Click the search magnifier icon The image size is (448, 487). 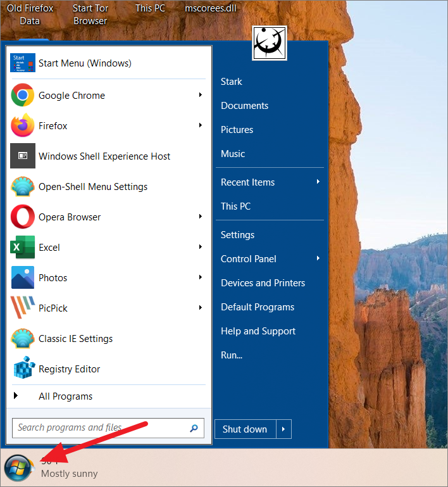[194, 428]
